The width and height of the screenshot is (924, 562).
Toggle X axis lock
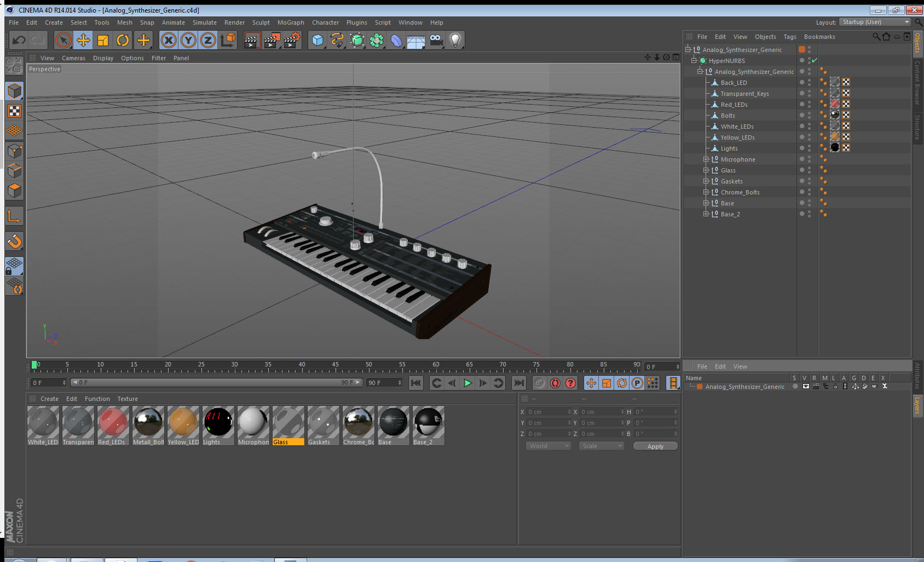coord(169,40)
